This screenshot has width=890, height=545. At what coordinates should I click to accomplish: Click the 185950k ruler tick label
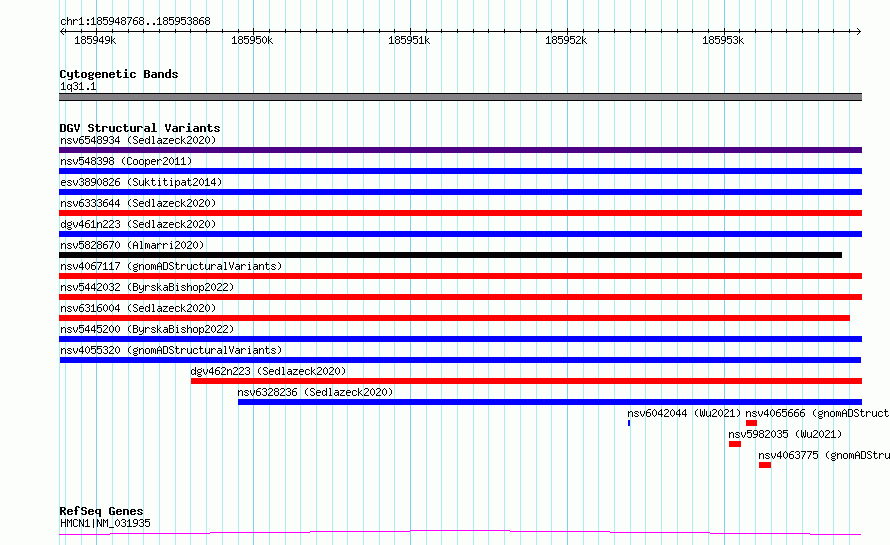(252, 40)
